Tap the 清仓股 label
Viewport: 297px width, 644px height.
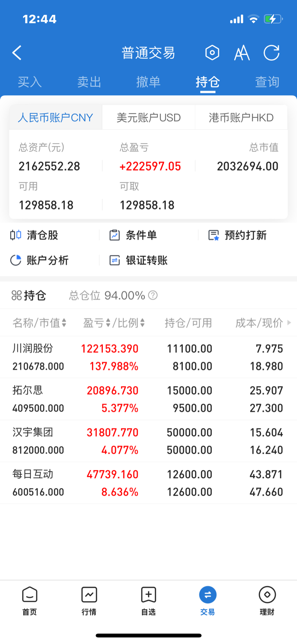pos(43,235)
